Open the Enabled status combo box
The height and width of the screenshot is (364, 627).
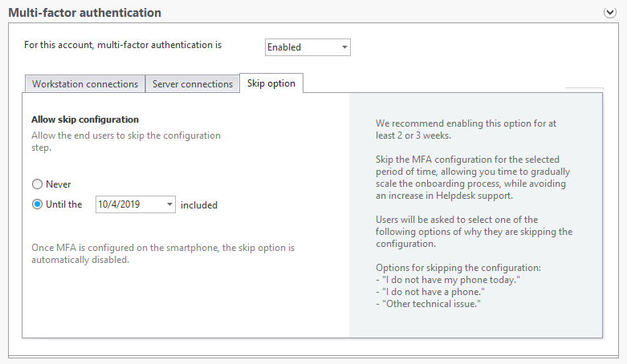click(307, 47)
